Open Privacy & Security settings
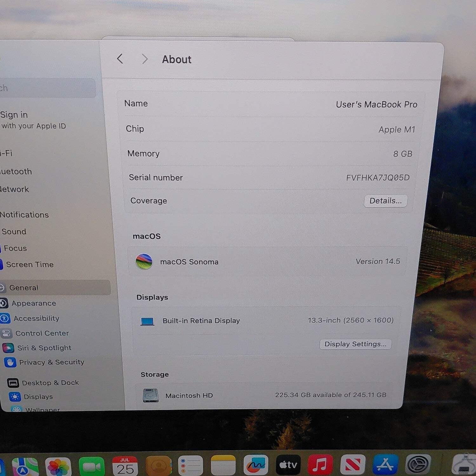 (52, 362)
